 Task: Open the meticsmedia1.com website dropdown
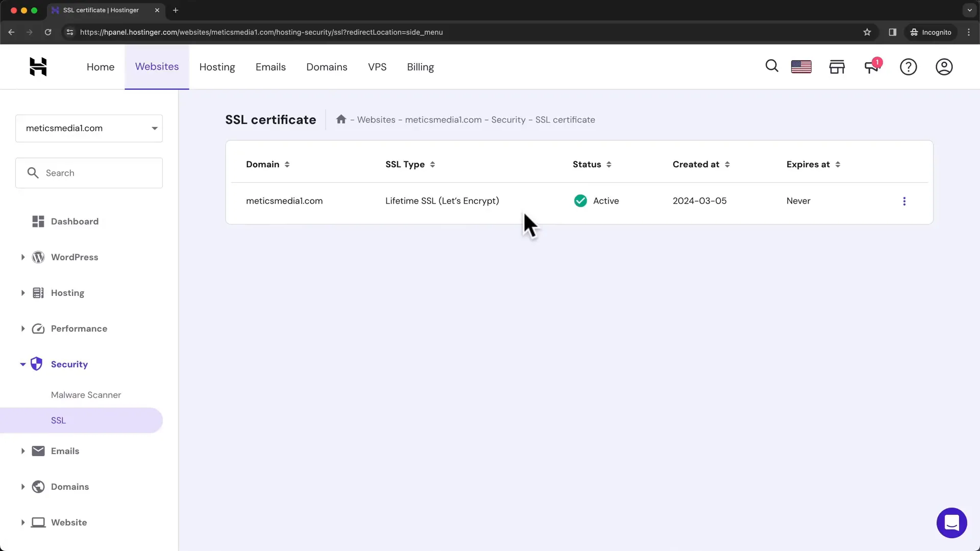point(89,129)
